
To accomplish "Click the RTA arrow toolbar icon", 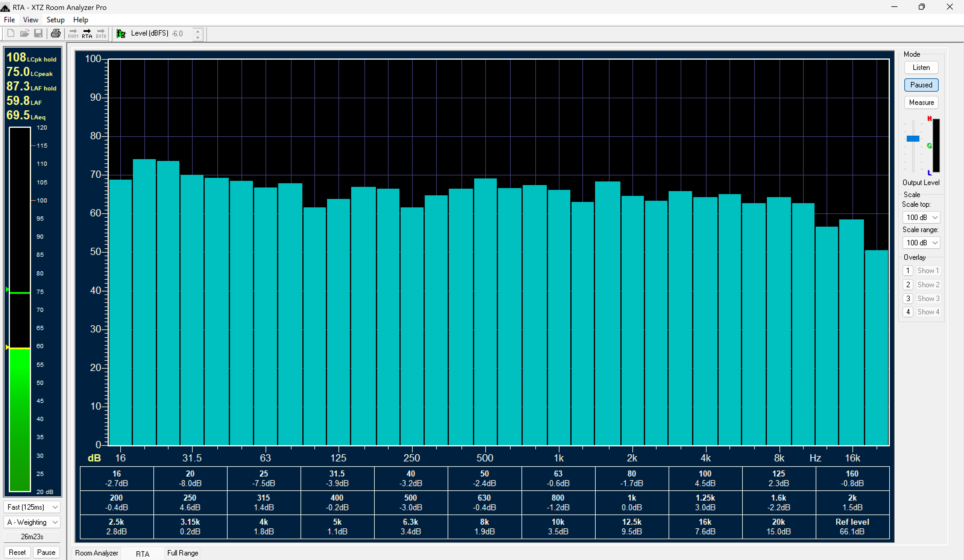I will (87, 33).
